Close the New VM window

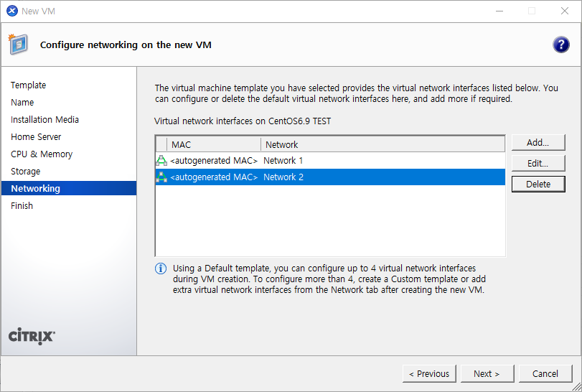click(x=565, y=11)
